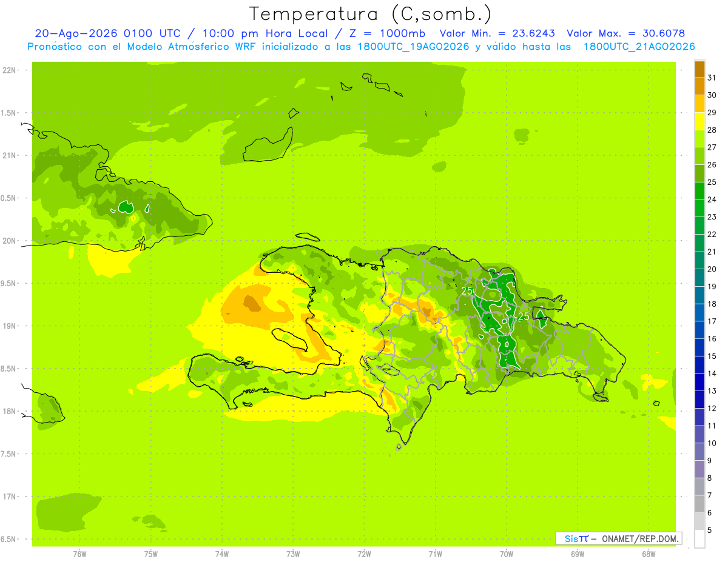728x562 pixels.
Task: Pick the gray swatch between legend 6 and 7
Action: click(x=700, y=504)
